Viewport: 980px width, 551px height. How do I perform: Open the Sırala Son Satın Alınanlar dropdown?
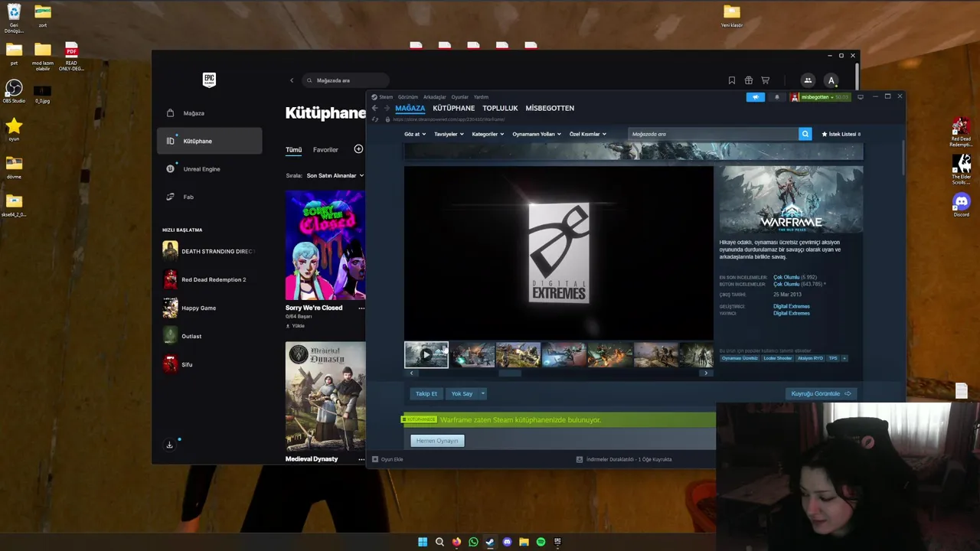pos(335,175)
